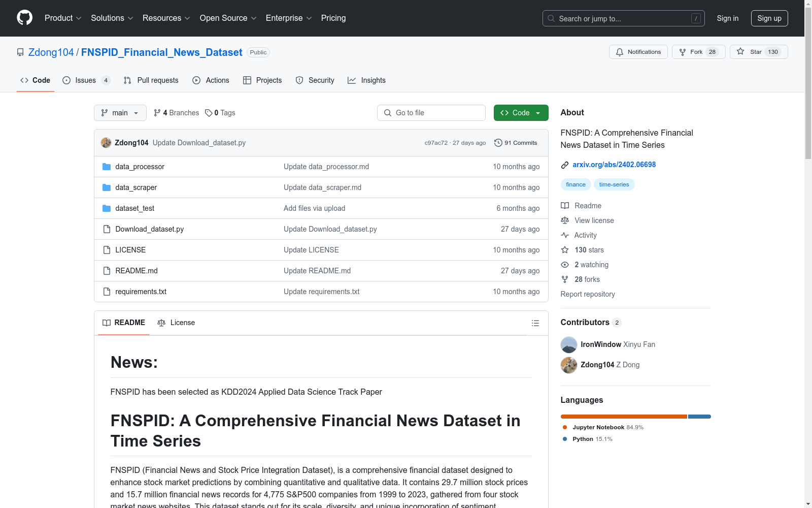This screenshot has width=812, height=508.
Task: Open the README outline list icon
Action: 535,323
